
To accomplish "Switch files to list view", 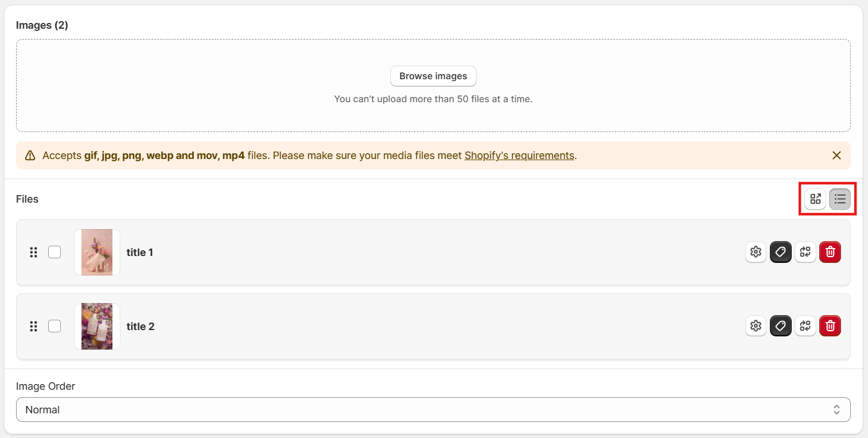I will click(840, 199).
